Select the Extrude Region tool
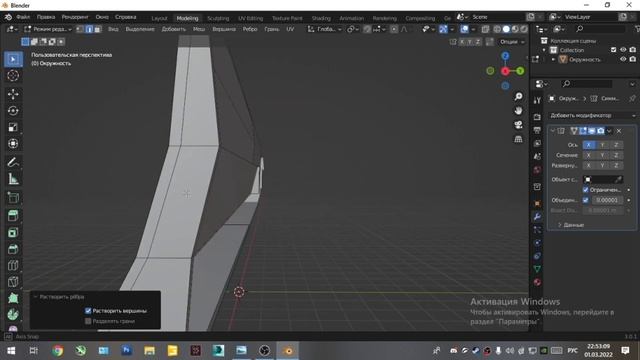Screen dimensions: 640x360 [13, 216]
